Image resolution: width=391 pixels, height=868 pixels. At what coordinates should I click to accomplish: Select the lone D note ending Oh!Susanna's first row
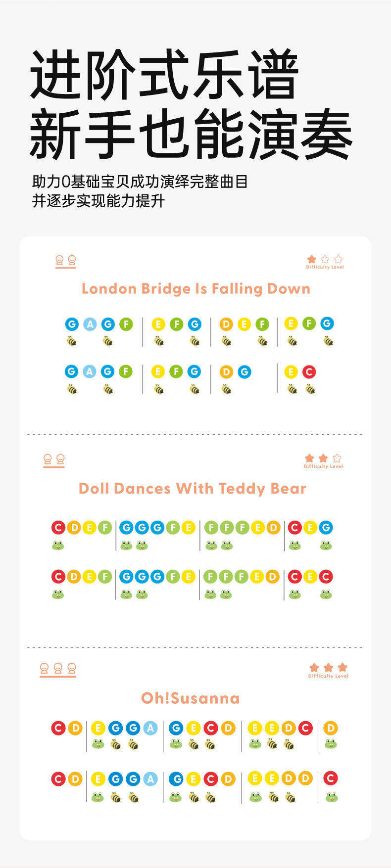(x=330, y=728)
